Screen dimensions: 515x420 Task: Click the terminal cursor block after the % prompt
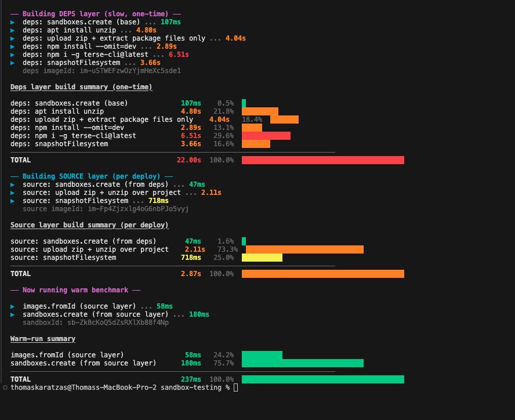point(235,388)
